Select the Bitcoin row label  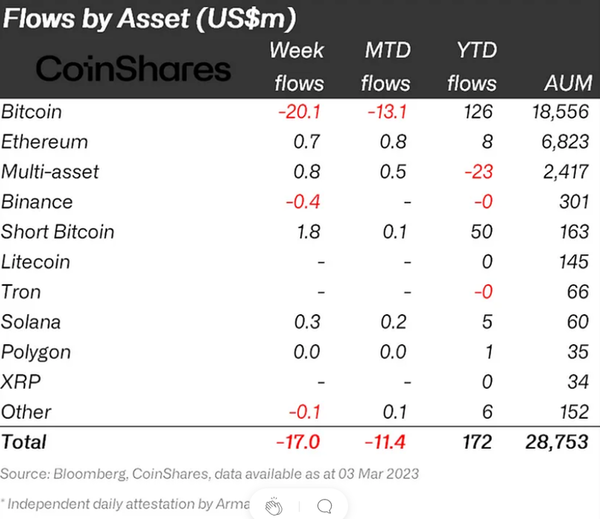click(x=32, y=112)
